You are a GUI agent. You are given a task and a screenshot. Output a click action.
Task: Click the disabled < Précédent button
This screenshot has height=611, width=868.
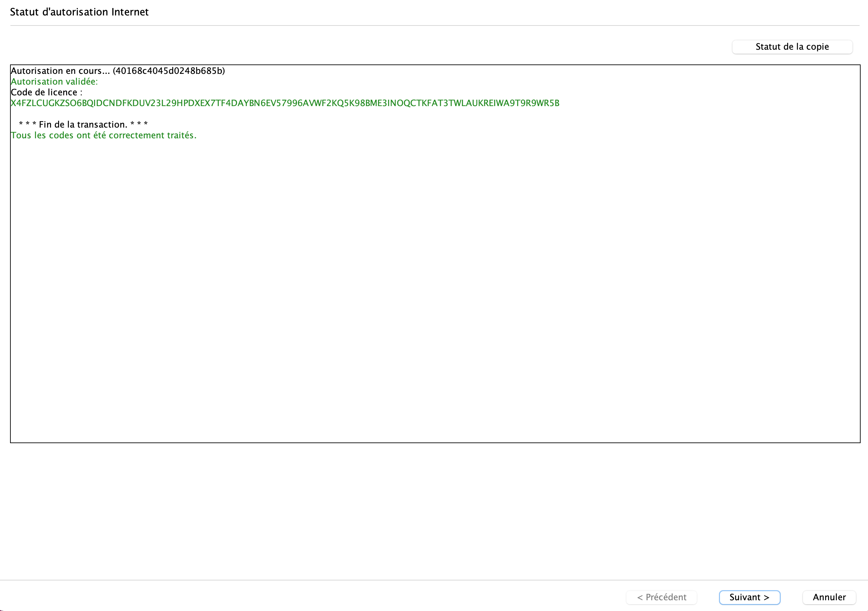tap(662, 597)
